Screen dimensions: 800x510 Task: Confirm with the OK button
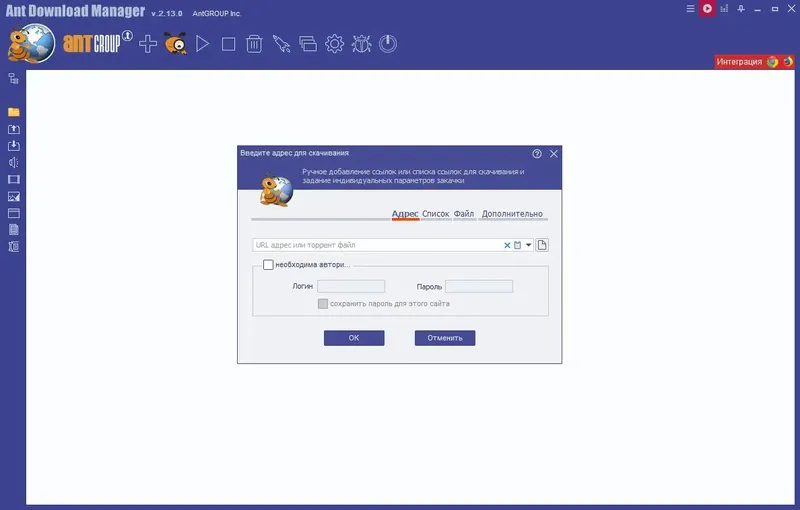pos(354,338)
